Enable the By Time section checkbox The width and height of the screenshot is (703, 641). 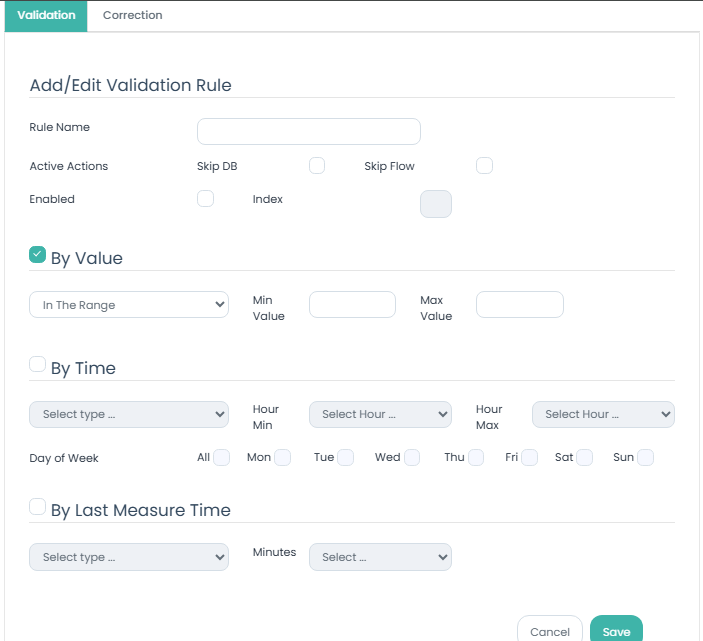38,365
